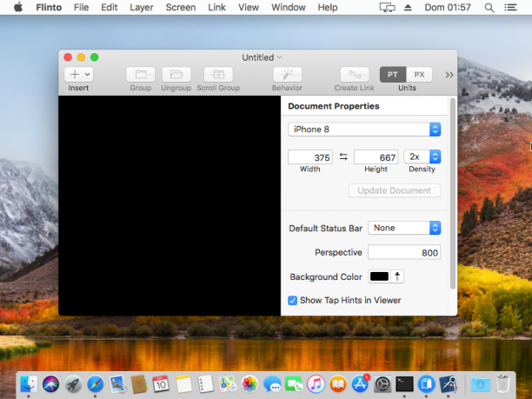Open Terminal from the Dock

pos(404,384)
